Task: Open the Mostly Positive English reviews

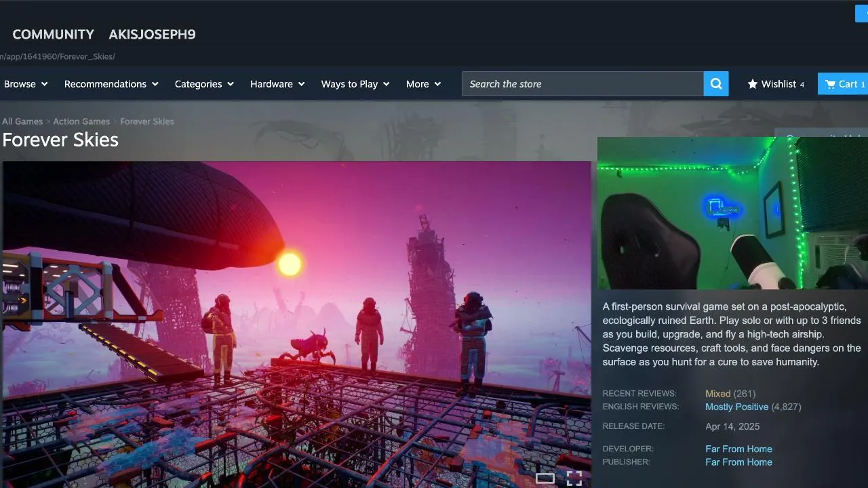Action: [737, 407]
